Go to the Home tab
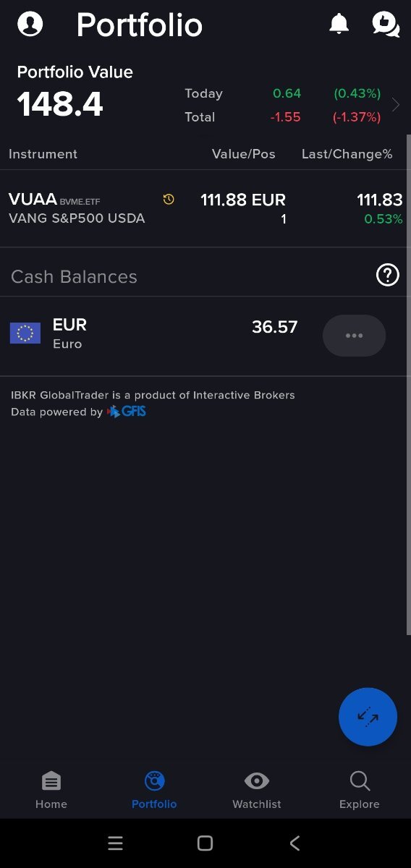 pos(51,790)
